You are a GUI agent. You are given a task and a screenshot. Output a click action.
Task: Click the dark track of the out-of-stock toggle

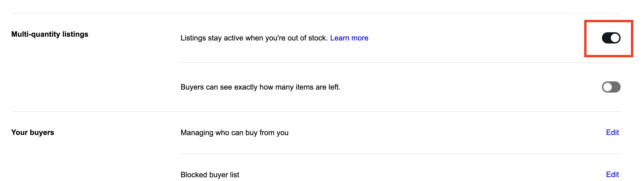(606, 38)
